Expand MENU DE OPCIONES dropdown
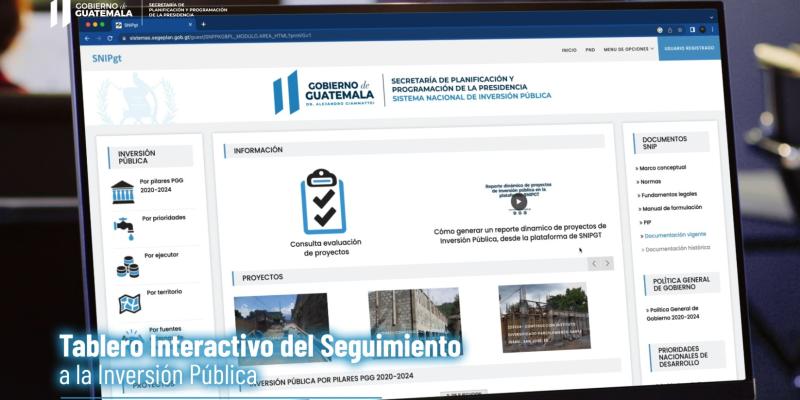This screenshot has height=400, width=800. [628, 49]
